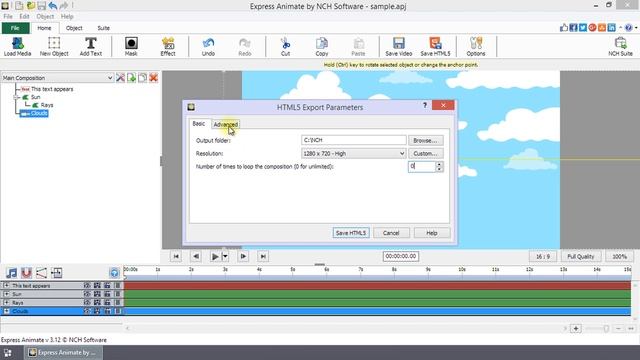Click the Output folder text field
640x360 pixels.
tap(353, 140)
